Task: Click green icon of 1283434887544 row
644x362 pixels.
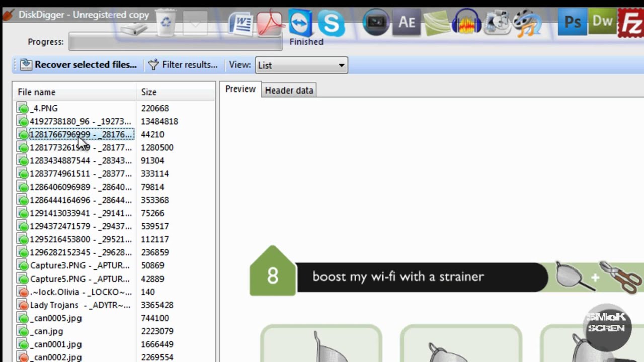Action: pyautogui.click(x=23, y=160)
